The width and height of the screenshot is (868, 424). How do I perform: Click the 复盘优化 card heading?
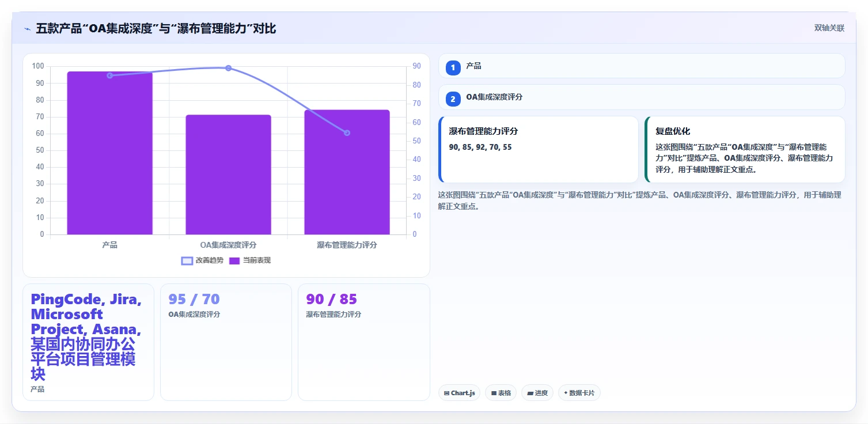(673, 131)
